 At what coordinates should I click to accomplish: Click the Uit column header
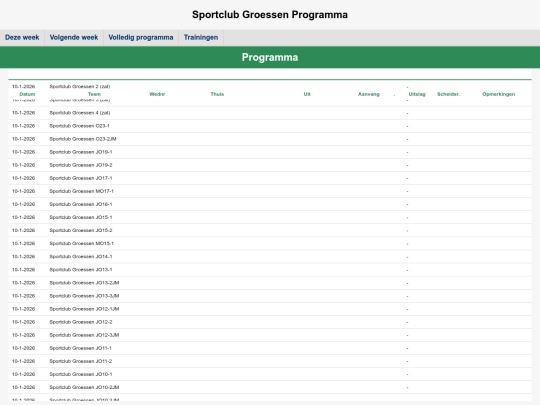(x=307, y=94)
